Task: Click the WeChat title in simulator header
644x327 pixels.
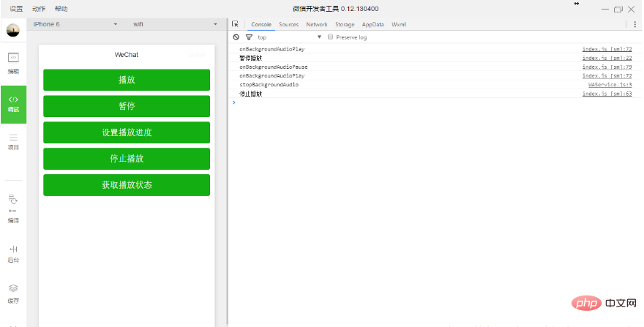Action: point(127,55)
